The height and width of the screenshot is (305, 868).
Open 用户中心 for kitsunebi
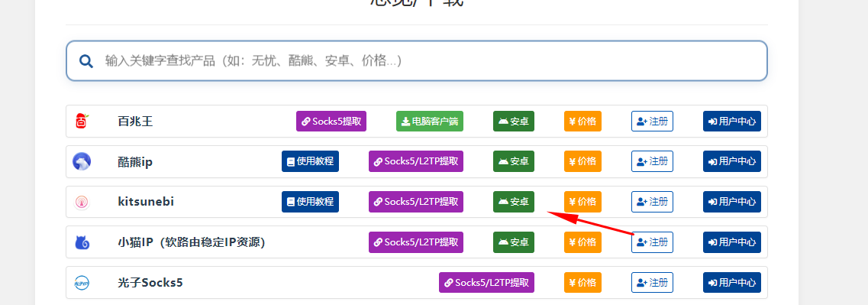732,202
